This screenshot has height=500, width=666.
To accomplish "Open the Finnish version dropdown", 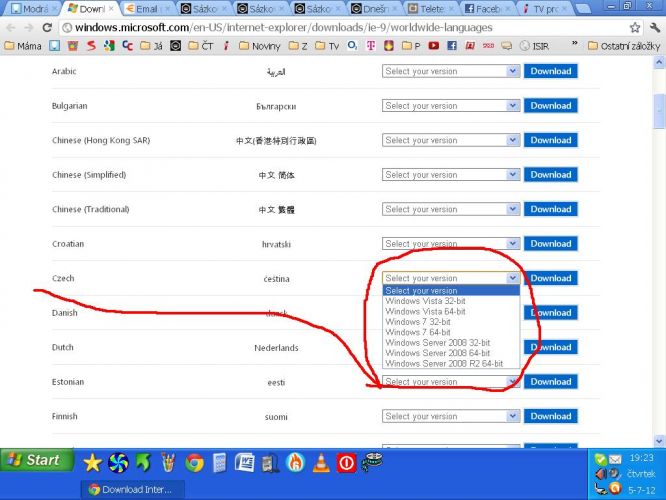I will [x=451, y=416].
